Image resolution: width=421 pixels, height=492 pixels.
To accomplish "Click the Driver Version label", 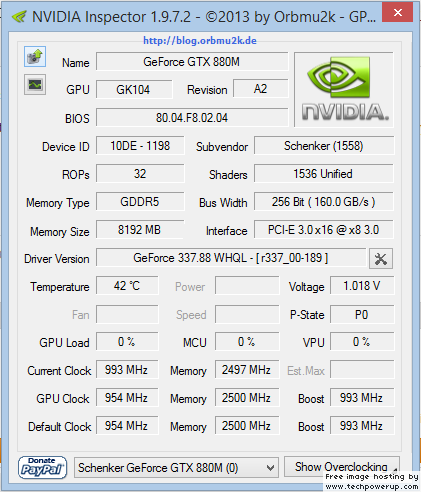I will click(57, 259).
